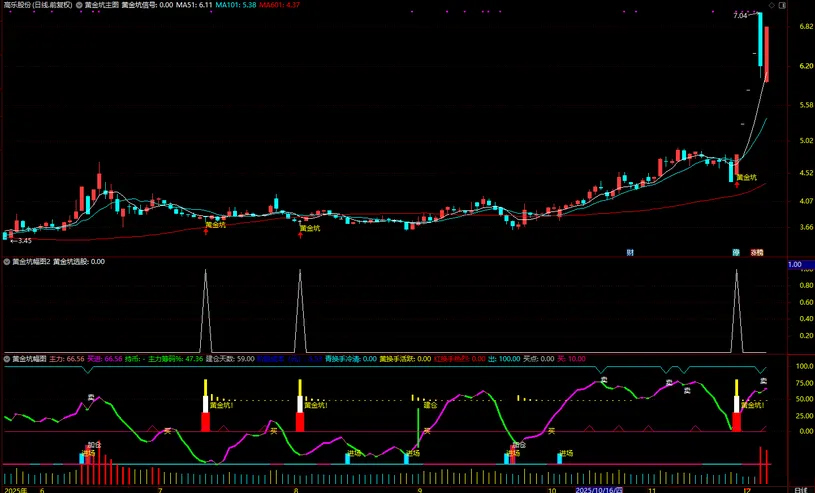
Task: Click the red arrow above latest 黄金坑 signal
Action: 737,184
